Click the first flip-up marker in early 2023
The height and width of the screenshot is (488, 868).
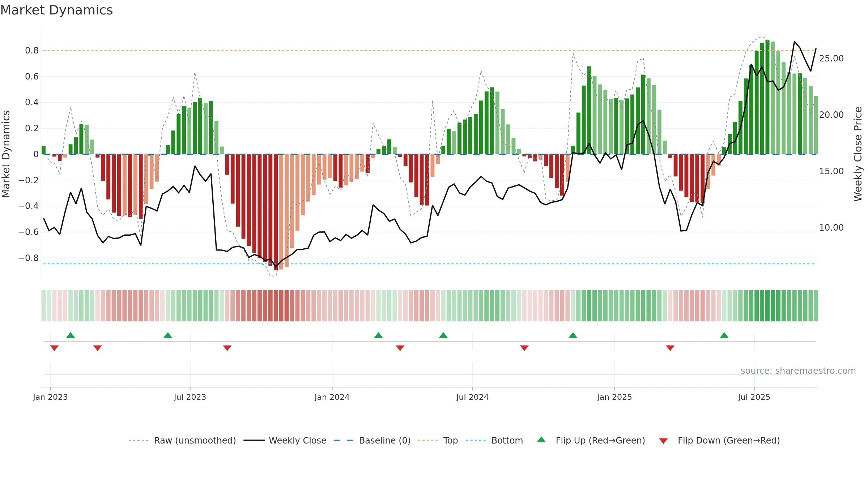tap(71, 335)
